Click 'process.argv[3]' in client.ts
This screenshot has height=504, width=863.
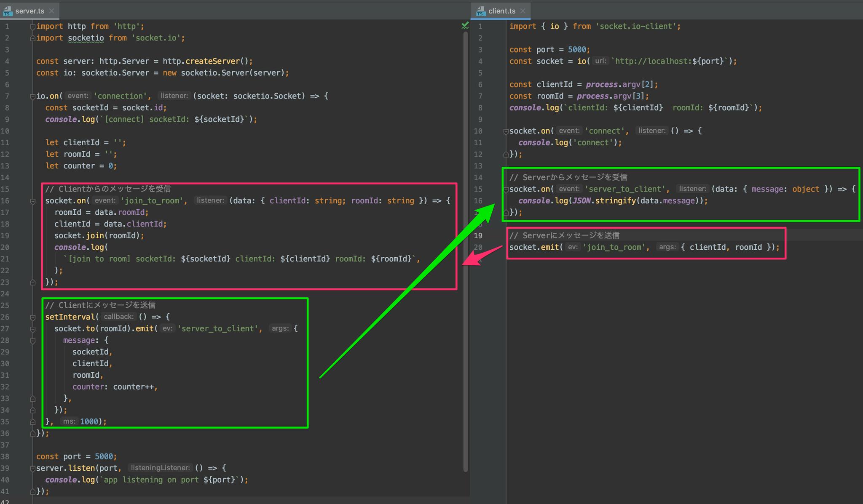coord(611,96)
